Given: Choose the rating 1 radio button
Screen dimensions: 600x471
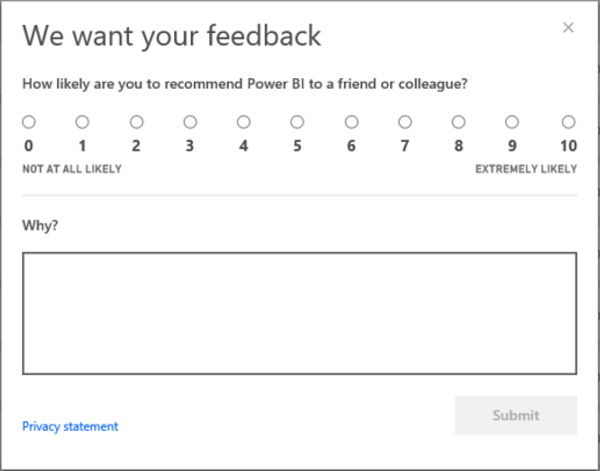Looking at the screenshot, I should (x=82, y=122).
